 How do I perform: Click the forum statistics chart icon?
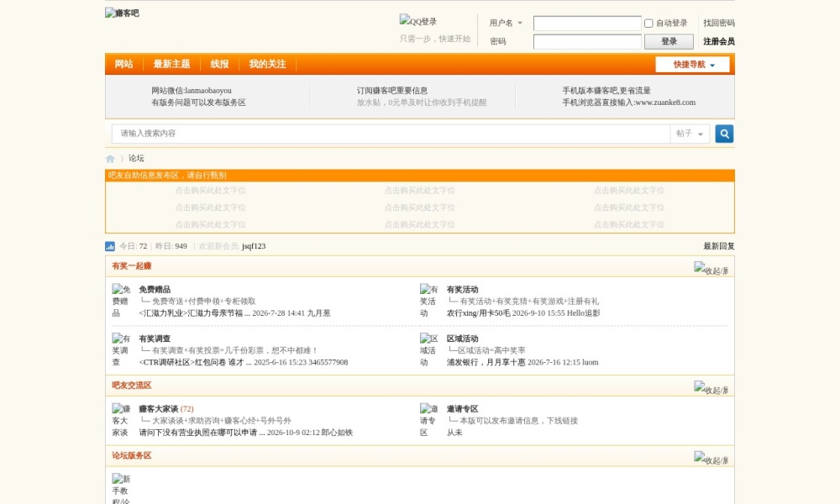coord(110,246)
